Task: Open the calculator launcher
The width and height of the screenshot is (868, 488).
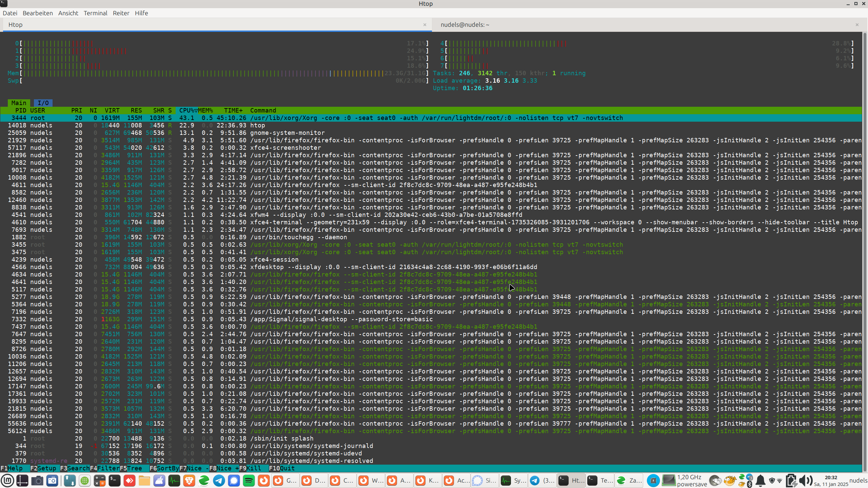Action: coord(100,481)
